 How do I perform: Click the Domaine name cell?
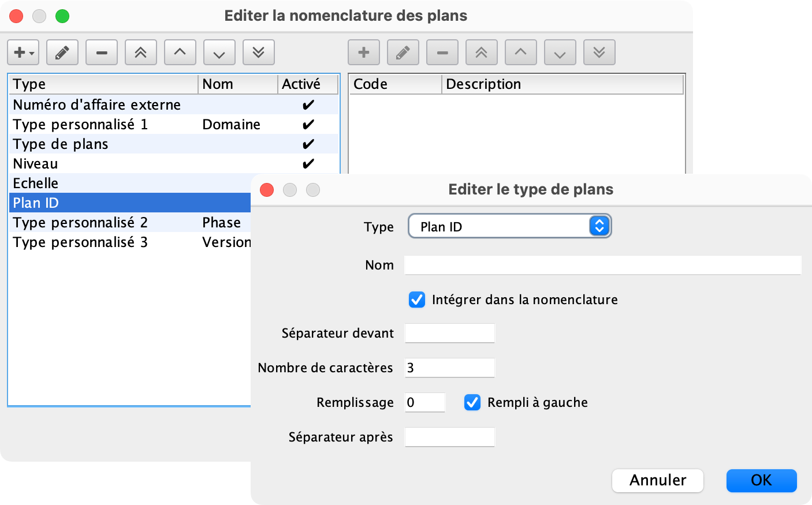(x=231, y=124)
